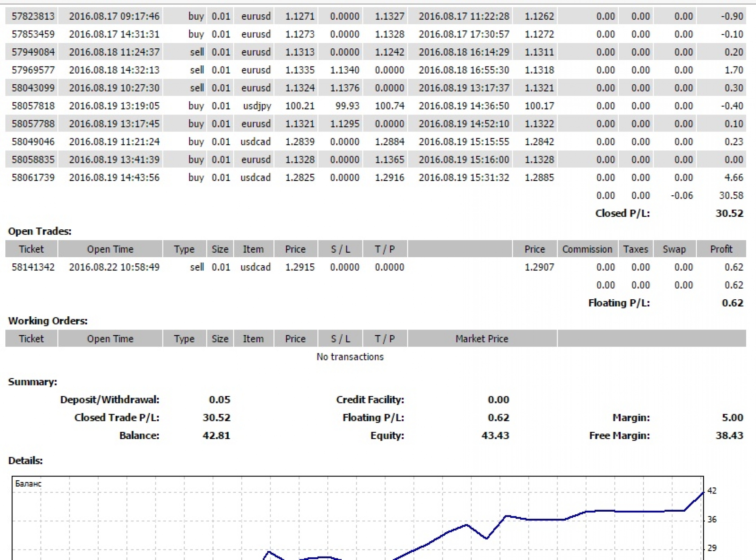Click the Market Price column header

(482, 339)
